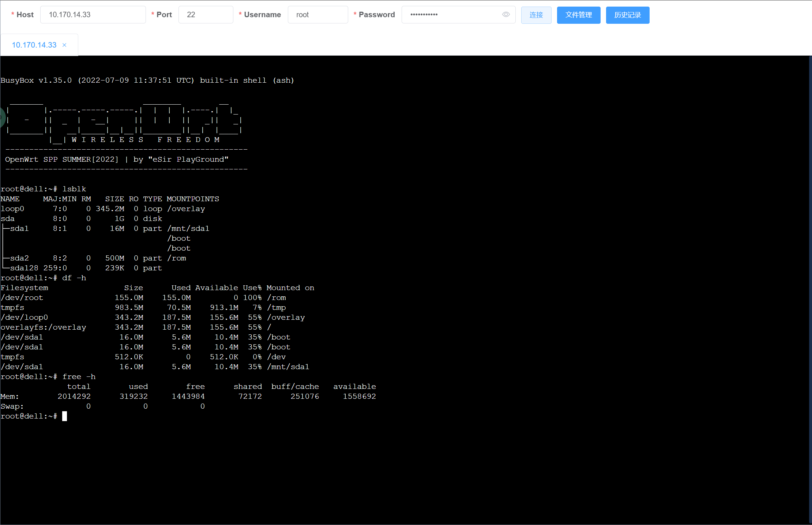
Task: Click the green floating circle at left edge
Action: coord(2,117)
